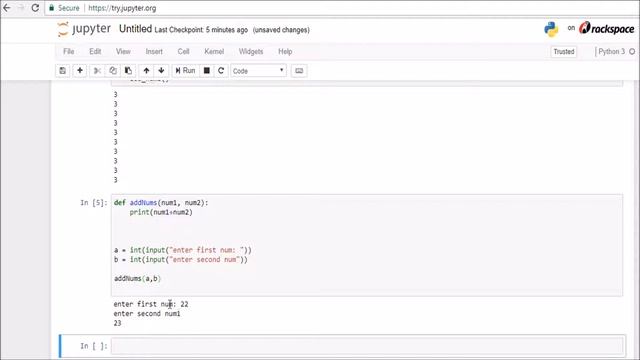Image resolution: width=640 pixels, height=360 pixels.
Task: Open the cell type Code dropdown
Action: click(x=258, y=71)
